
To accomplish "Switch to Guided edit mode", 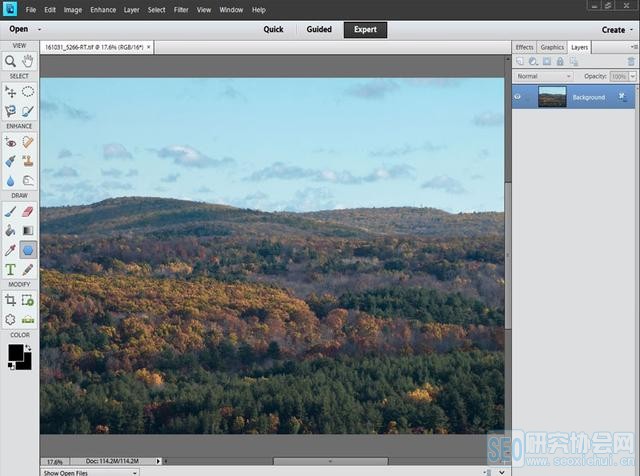I will pyautogui.click(x=319, y=29).
